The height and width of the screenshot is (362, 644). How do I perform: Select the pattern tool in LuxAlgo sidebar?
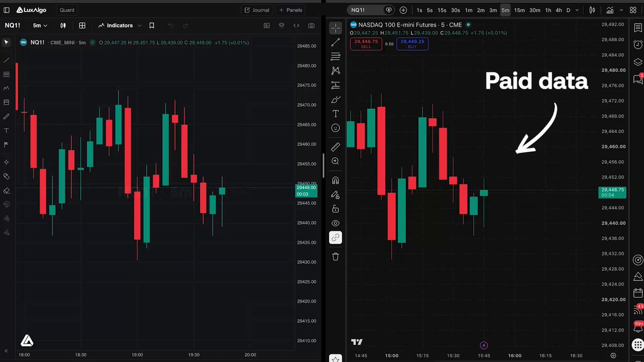tap(6, 88)
